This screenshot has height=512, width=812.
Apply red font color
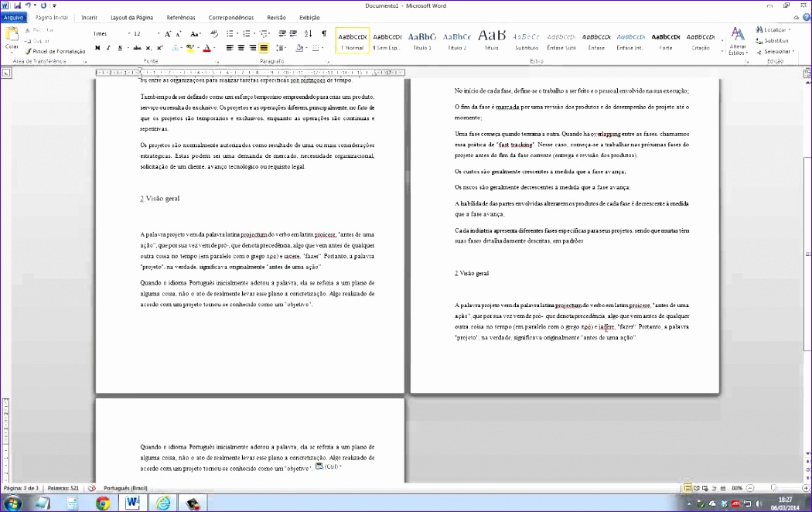point(206,48)
